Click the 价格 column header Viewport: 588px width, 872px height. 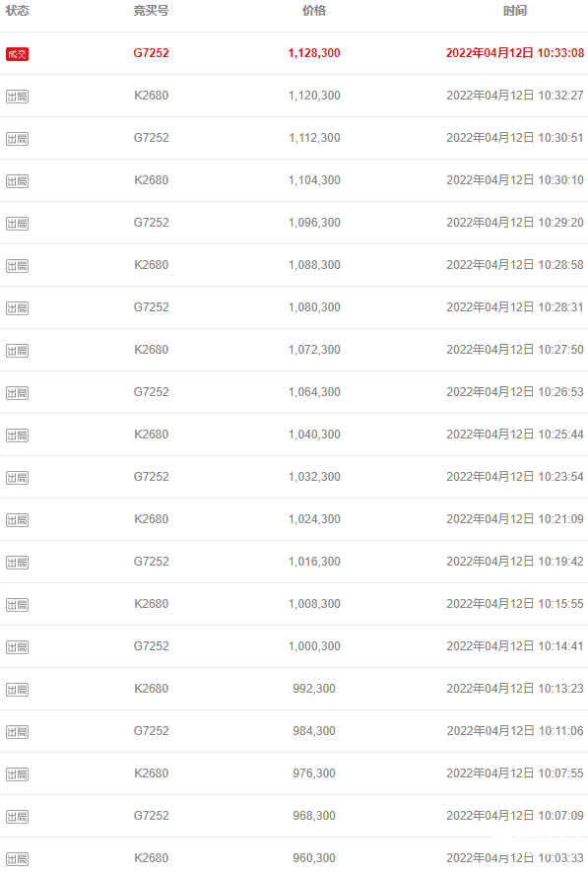coord(314,11)
